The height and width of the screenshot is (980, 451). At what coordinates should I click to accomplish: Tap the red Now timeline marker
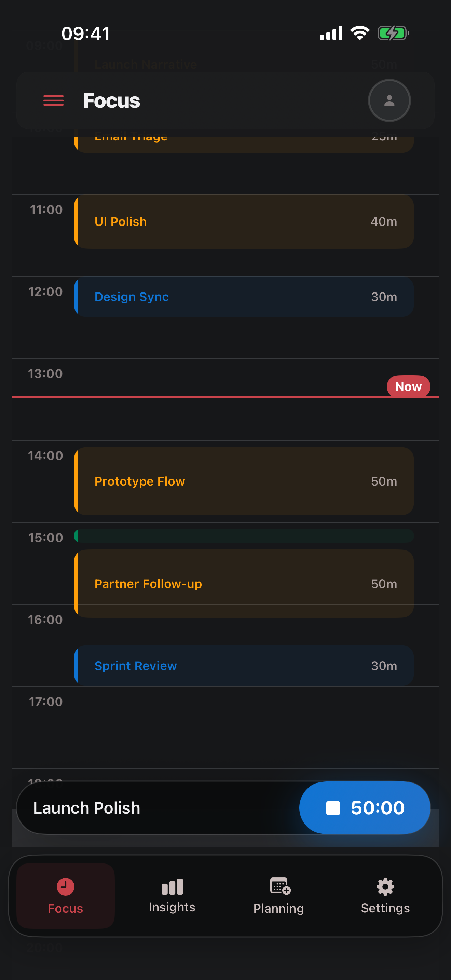pos(408,386)
